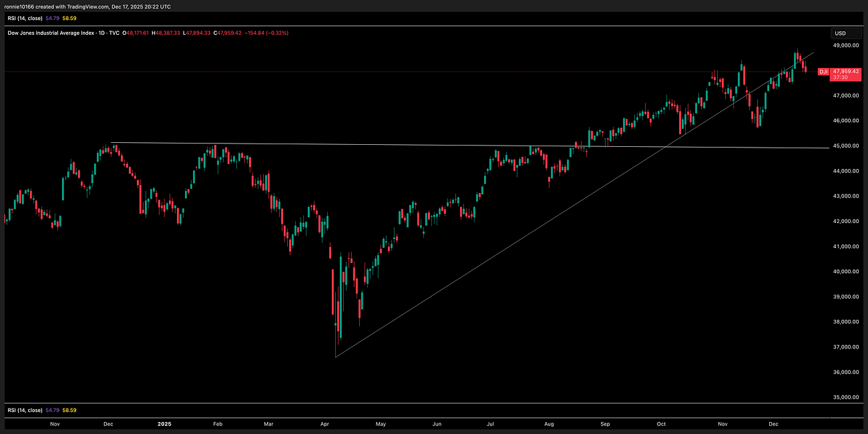This screenshot has height=434, width=868.
Task: Toggle the USD currency button on price scale
Action: coord(845,33)
